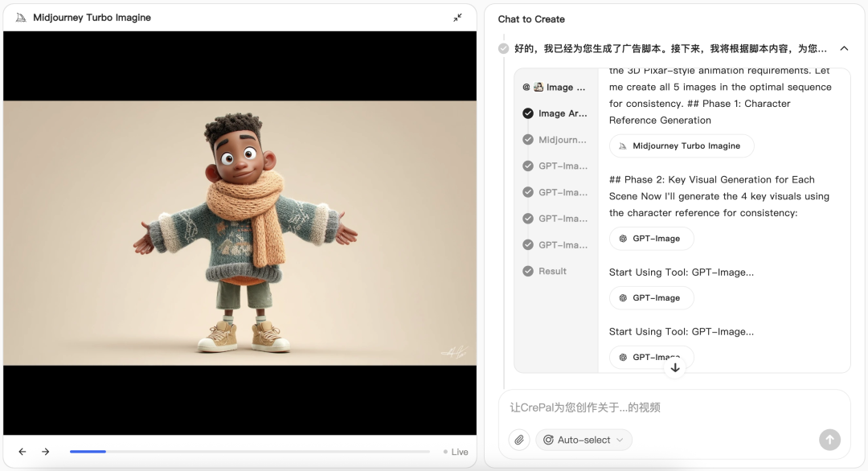Jump to bottom with the down arrow
This screenshot has width=868, height=471.
[x=675, y=368]
